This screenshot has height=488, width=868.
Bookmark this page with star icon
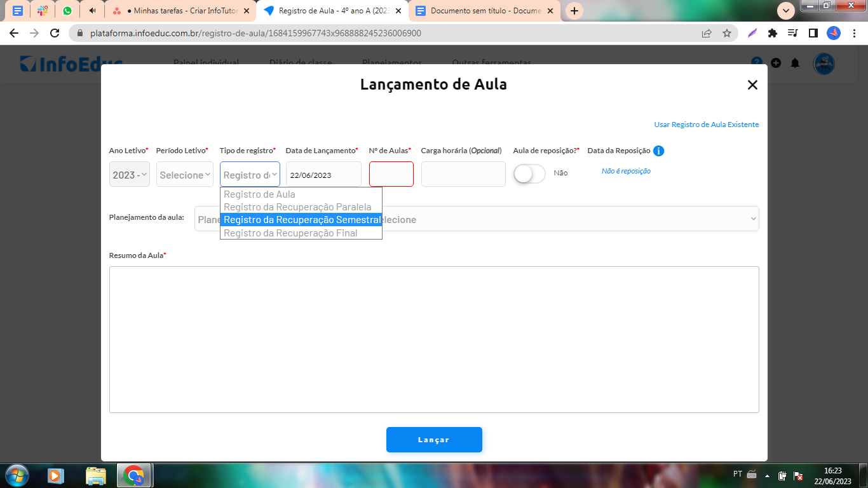tap(727, 33)
